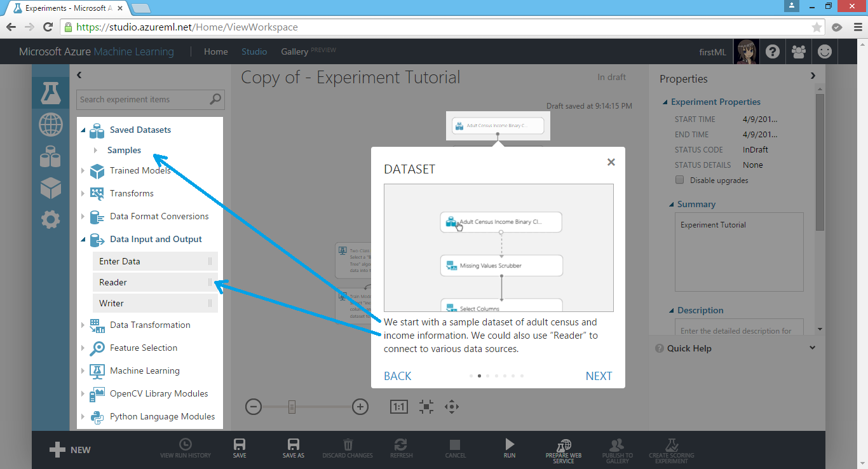Collapse the Summary section

click(672, 205)
